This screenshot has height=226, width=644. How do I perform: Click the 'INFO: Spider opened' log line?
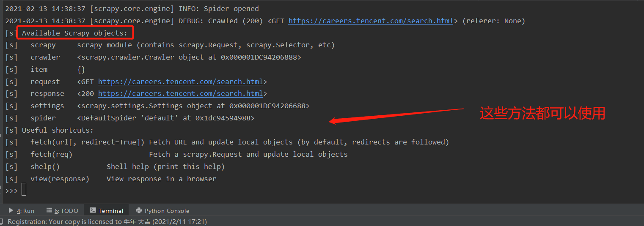pos(132,8)
